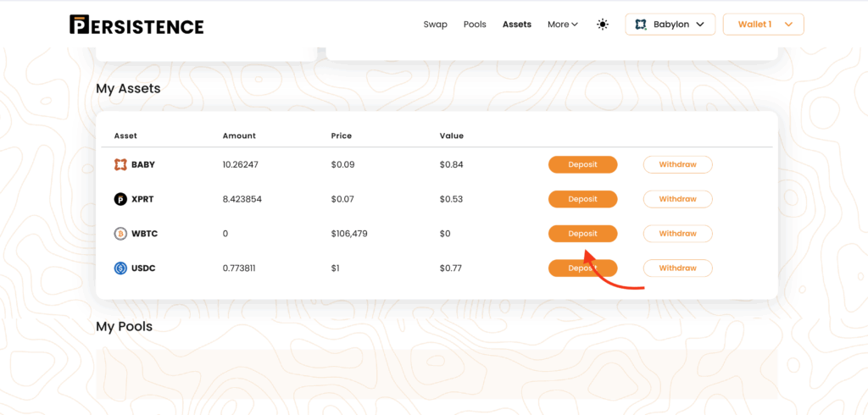This screenshot has width=868, height=415.
Task: Click the XPRT asset name
Action: point(142,199)
